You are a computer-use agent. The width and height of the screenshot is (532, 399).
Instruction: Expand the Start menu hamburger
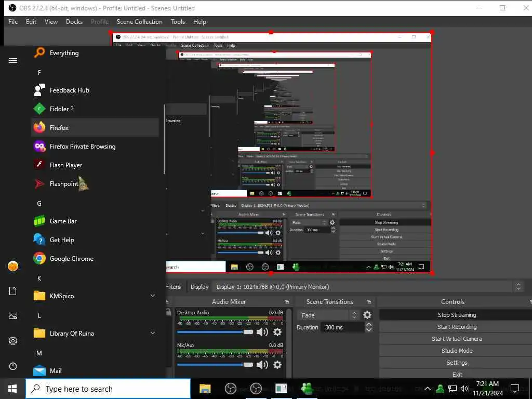pyautogui.click(x=13, y=60)
